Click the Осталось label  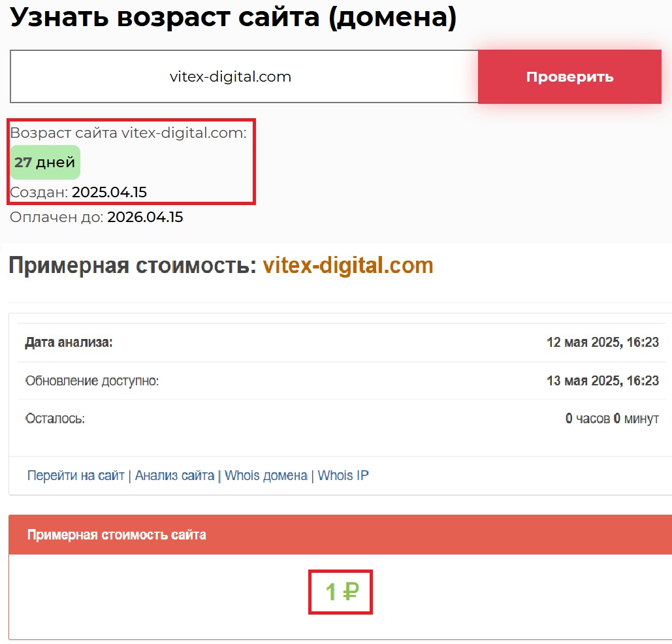[x=55, y=419]
